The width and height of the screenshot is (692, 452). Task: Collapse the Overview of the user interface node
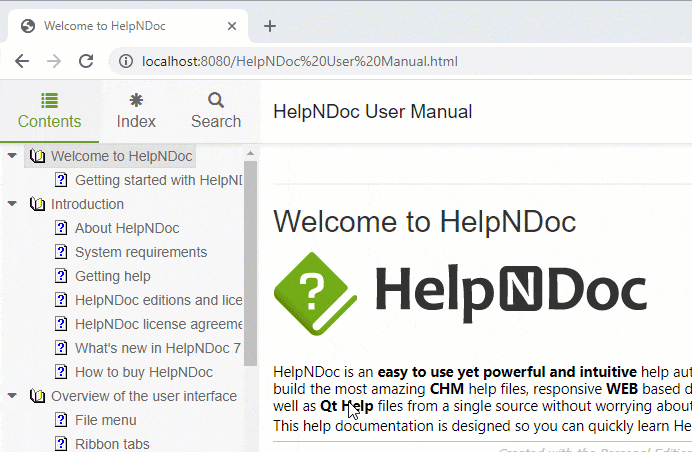tap(12, 396)
